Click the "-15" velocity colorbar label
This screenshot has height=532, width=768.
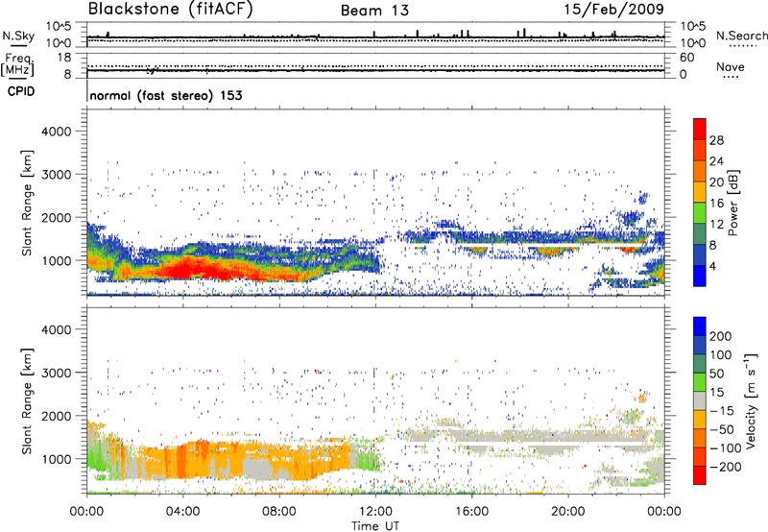[721, 411]
